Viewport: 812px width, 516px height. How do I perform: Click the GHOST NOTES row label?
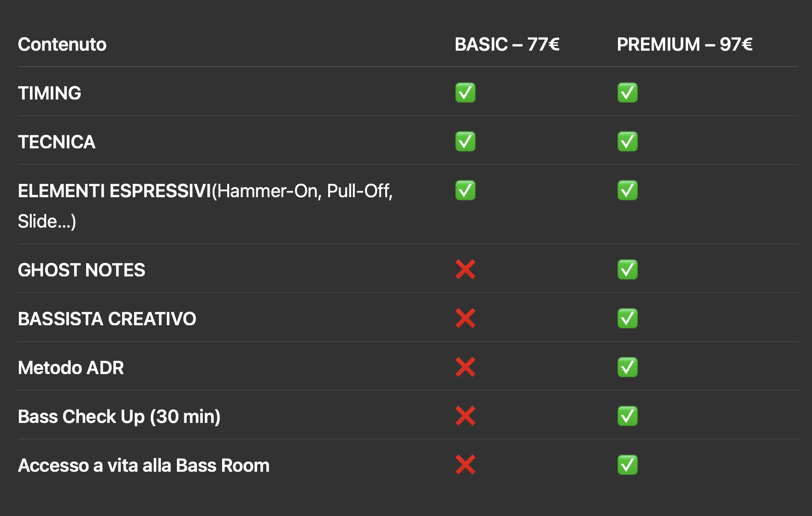(82, 270)
